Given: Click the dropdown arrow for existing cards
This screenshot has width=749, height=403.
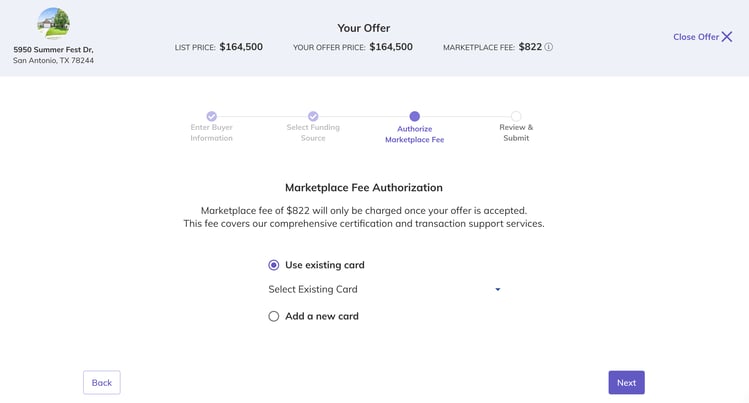Looking at the screenshot, I should (498, 289).
